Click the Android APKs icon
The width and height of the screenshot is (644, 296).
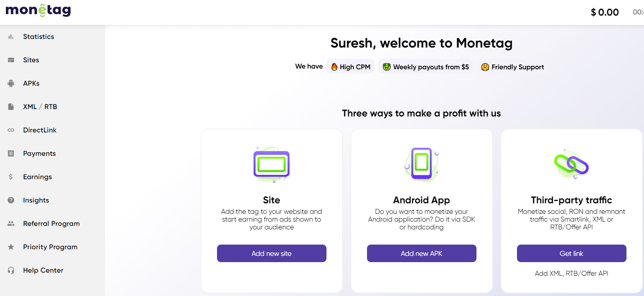pos(11,83)
